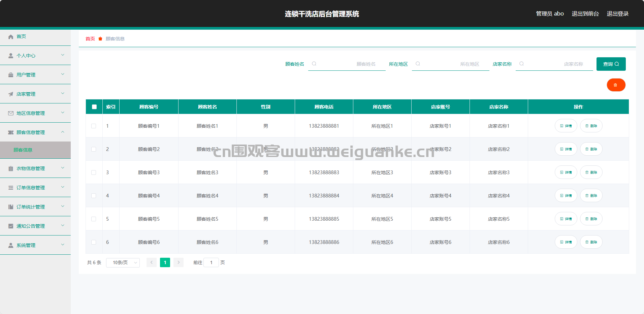Viewport: 644px width, 314px height.
Task: Expand the 用户管理 menu chevron
Action: coord(63,74)
